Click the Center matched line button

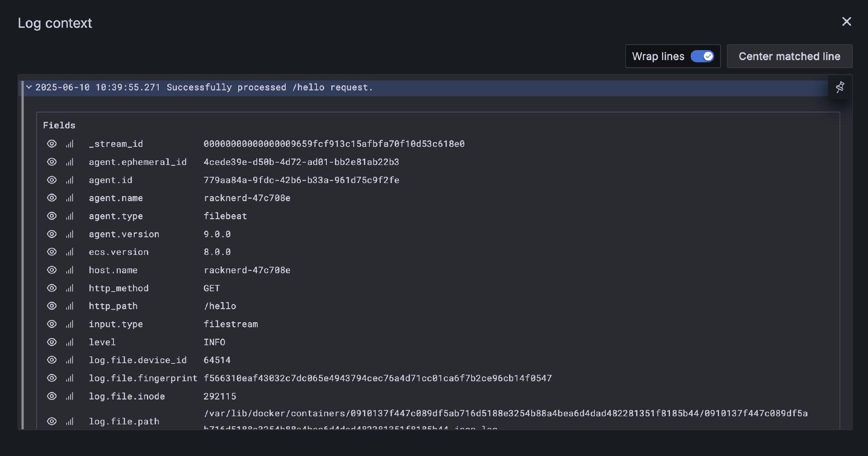(x=789, y=56)
